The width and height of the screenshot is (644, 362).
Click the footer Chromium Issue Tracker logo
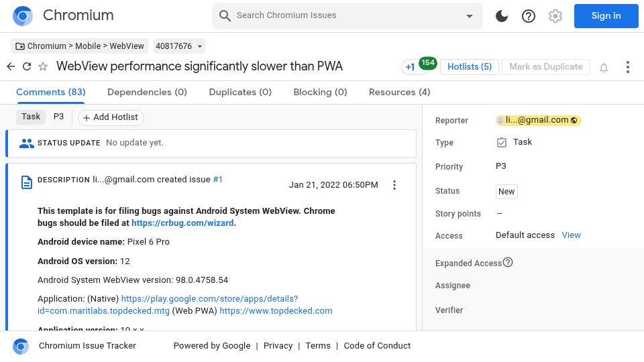[x=21, y=346]
